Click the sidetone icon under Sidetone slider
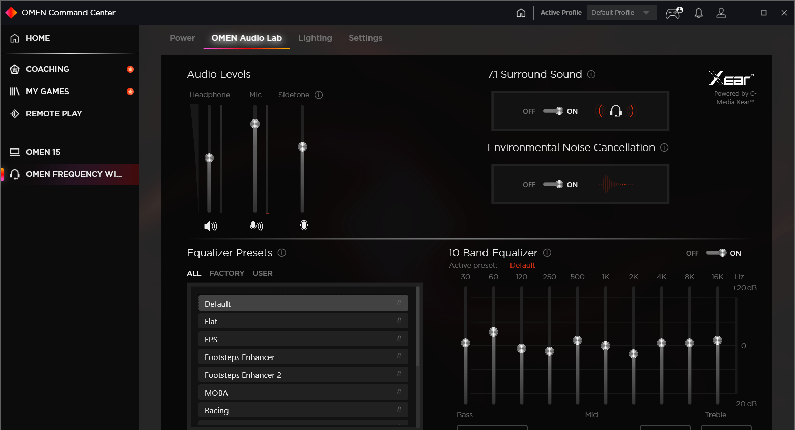 304,225
